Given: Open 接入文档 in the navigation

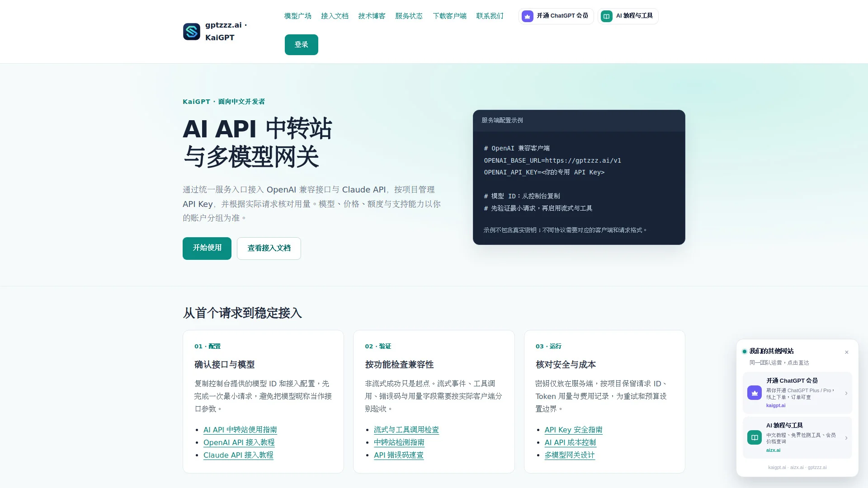Looking at the screenshot, I should 335,16.
